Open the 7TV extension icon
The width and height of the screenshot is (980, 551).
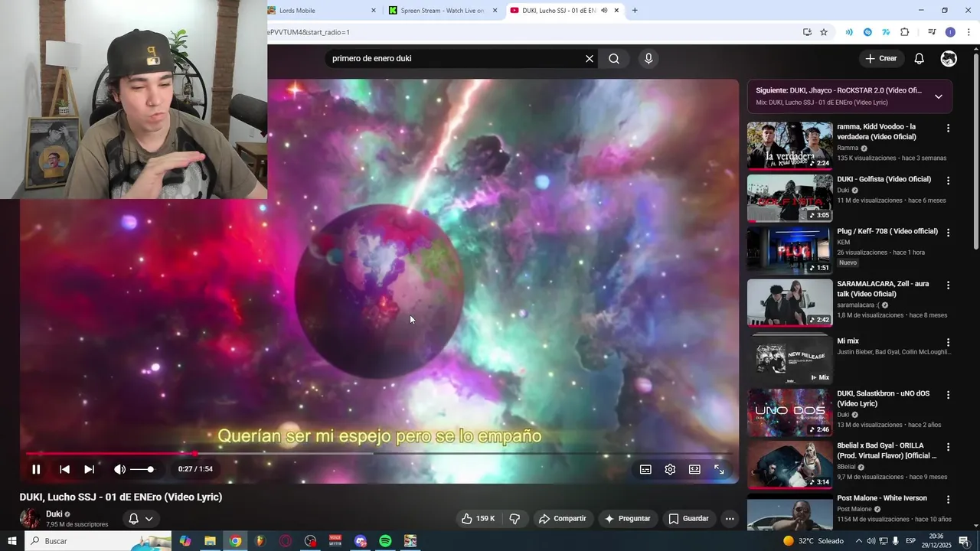886,32
